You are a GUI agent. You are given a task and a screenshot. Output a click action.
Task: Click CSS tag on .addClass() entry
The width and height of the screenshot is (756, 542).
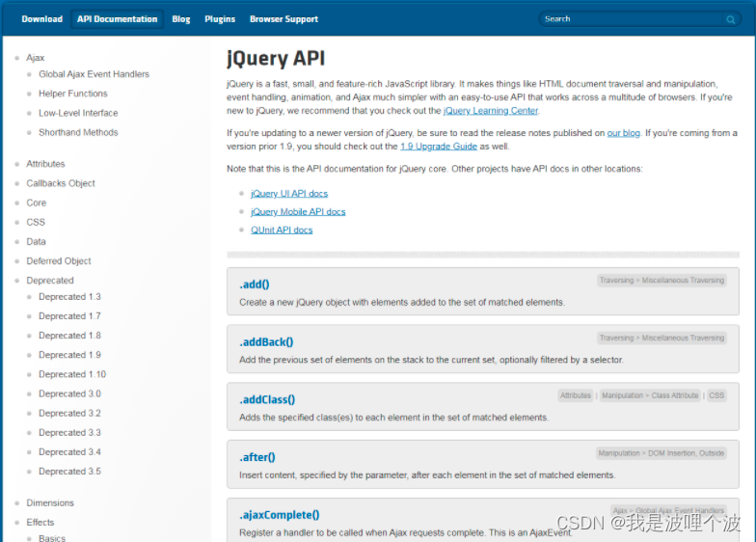[716, 395]
